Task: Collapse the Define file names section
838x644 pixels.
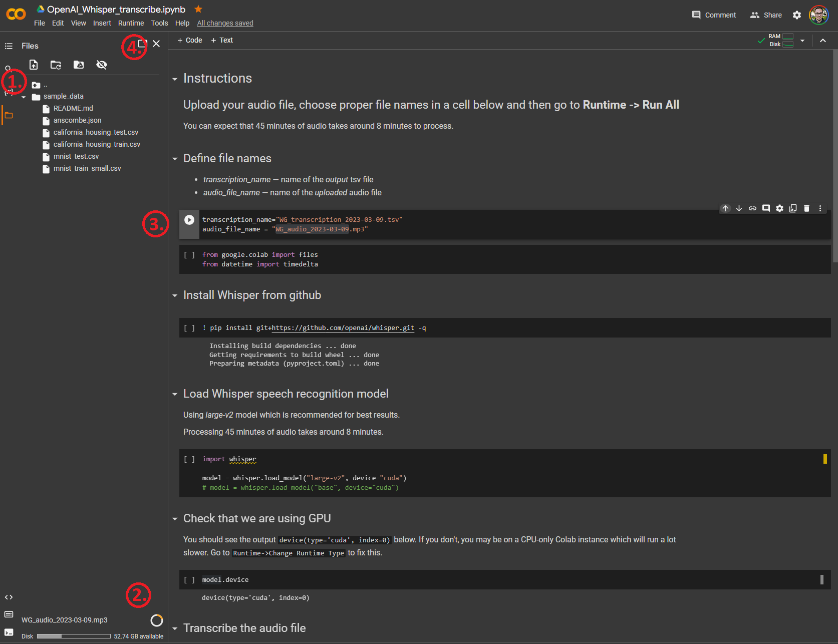Action: [x=175, y=159]
